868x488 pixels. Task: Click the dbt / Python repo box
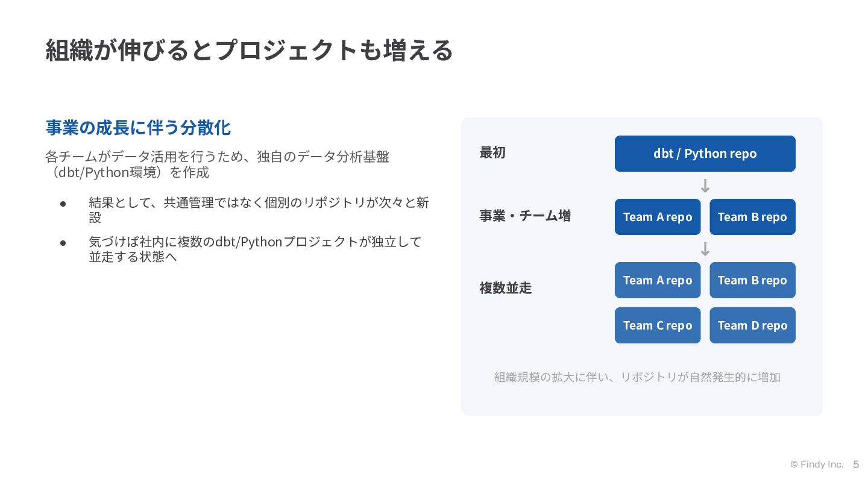pos(705,154)
